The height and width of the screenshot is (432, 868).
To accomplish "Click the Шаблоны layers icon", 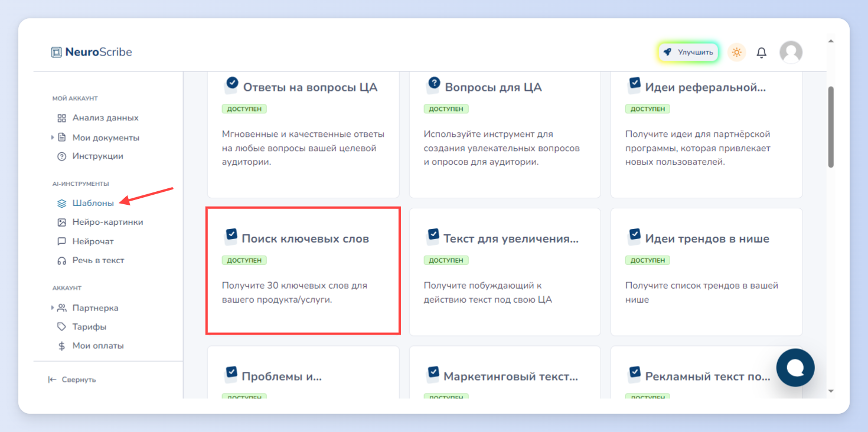I will 61,204.
